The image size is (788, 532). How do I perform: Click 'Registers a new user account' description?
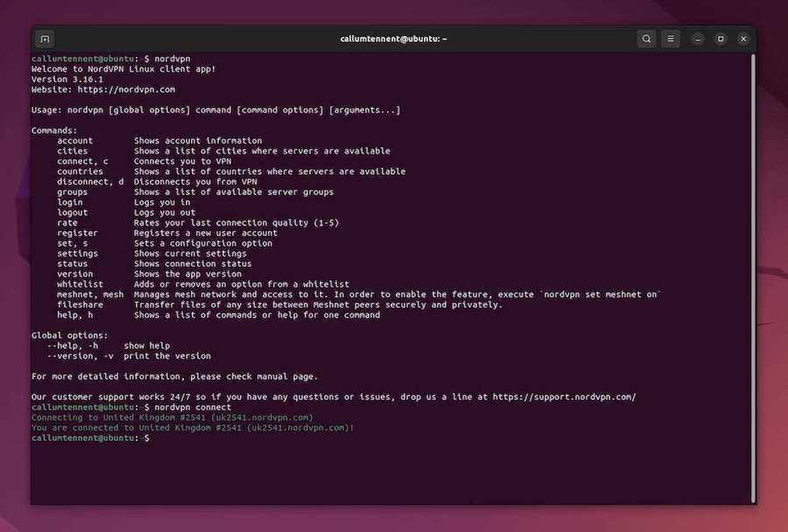tap(206, 233)
